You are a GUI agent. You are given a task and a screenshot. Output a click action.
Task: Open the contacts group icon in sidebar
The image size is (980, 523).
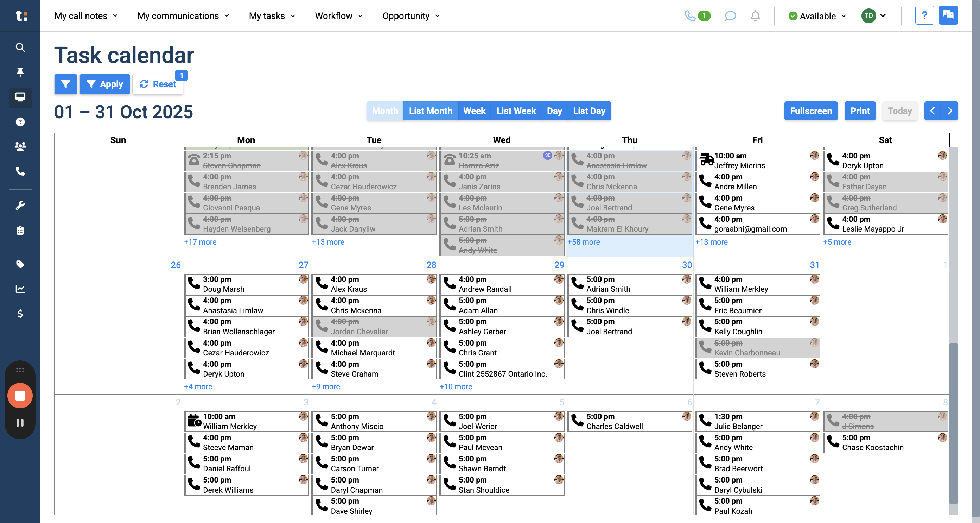(20, 146)
